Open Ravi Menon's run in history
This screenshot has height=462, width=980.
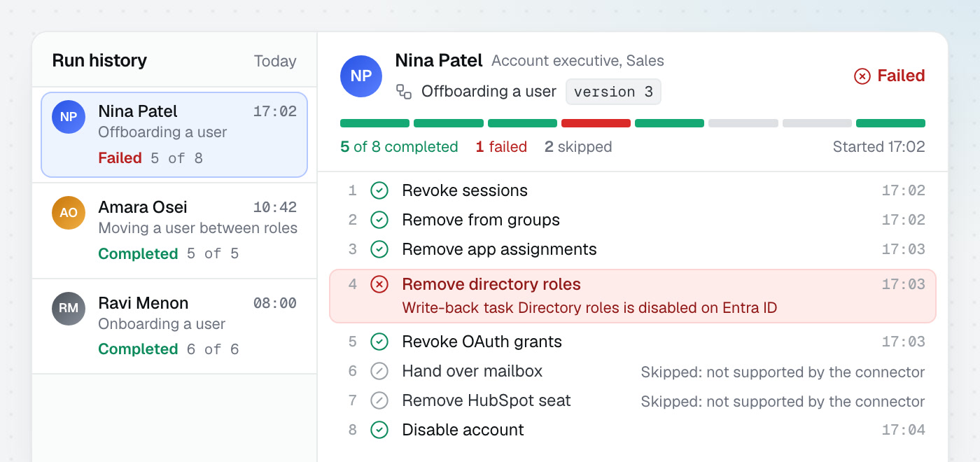point(174,326)
